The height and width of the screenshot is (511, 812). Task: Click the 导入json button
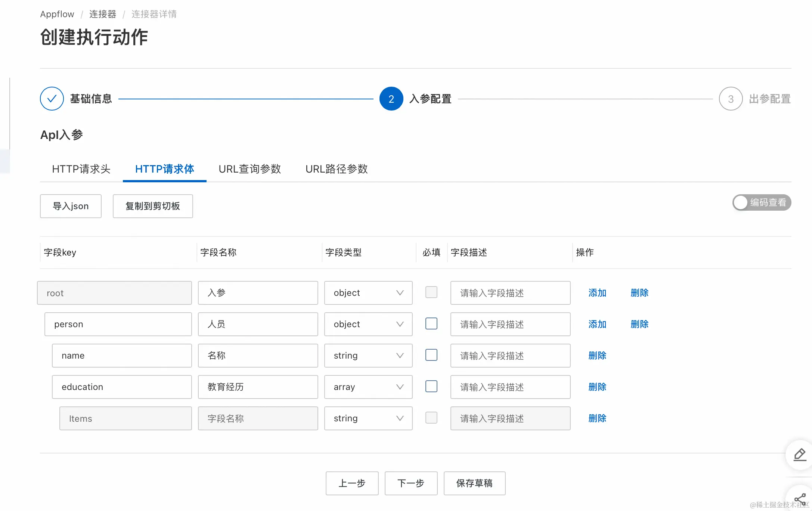pos(71,206)
